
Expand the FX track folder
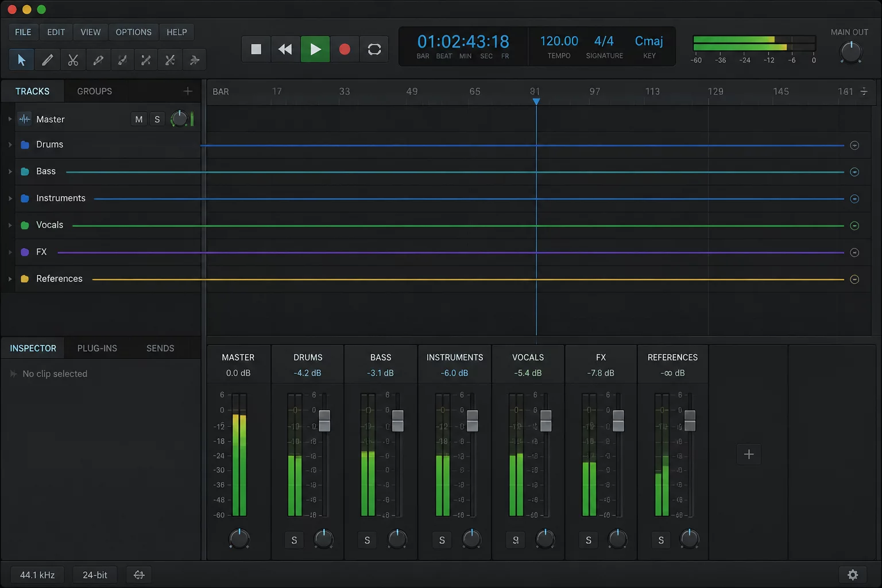click(x=10, y=252)
